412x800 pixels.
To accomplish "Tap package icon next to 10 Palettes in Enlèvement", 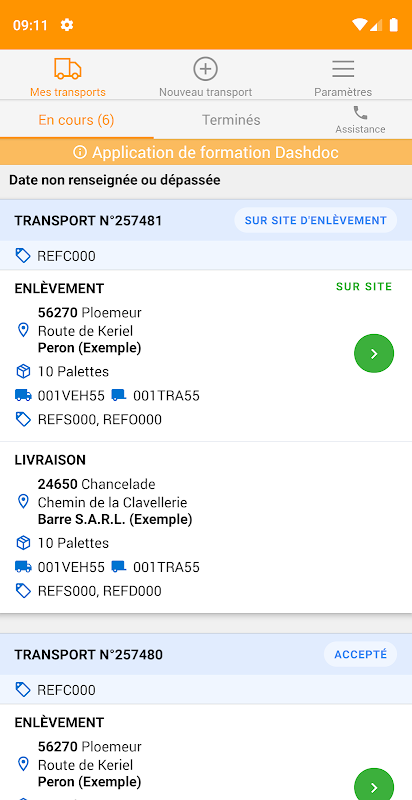I will tap(23, 371).
